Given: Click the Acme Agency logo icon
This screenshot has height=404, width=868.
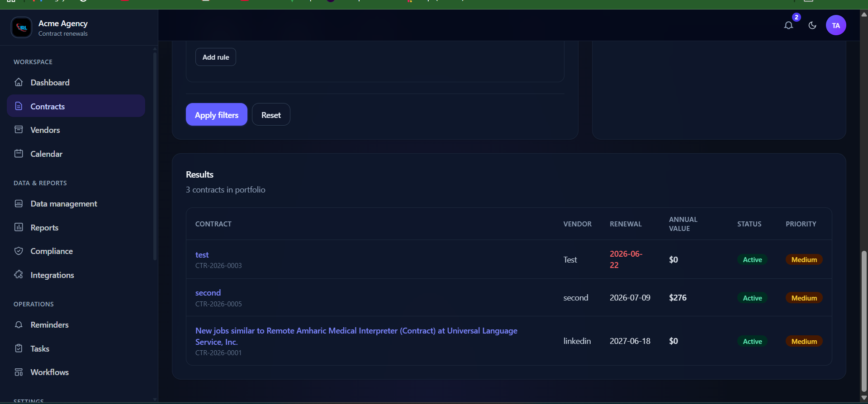Looking at the screenshot, I should tap(22, 28).
